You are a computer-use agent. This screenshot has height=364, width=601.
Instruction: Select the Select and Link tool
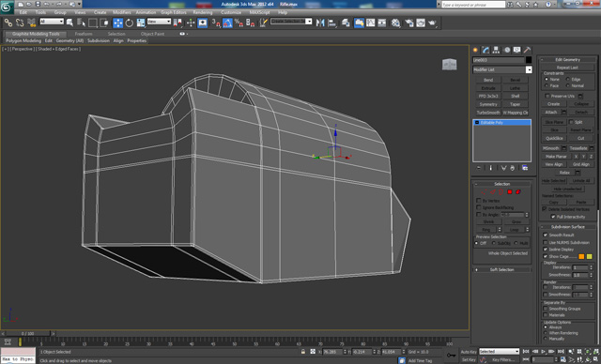click(x=8, y=23)
